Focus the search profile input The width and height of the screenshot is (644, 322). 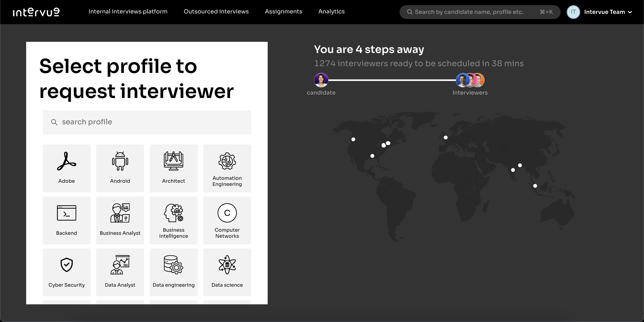tap(147, 122)
